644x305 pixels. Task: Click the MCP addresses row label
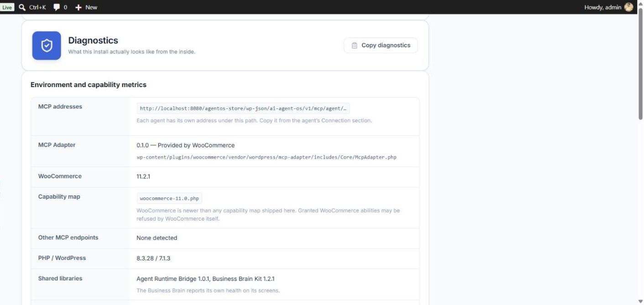click(x=60, y=107)
